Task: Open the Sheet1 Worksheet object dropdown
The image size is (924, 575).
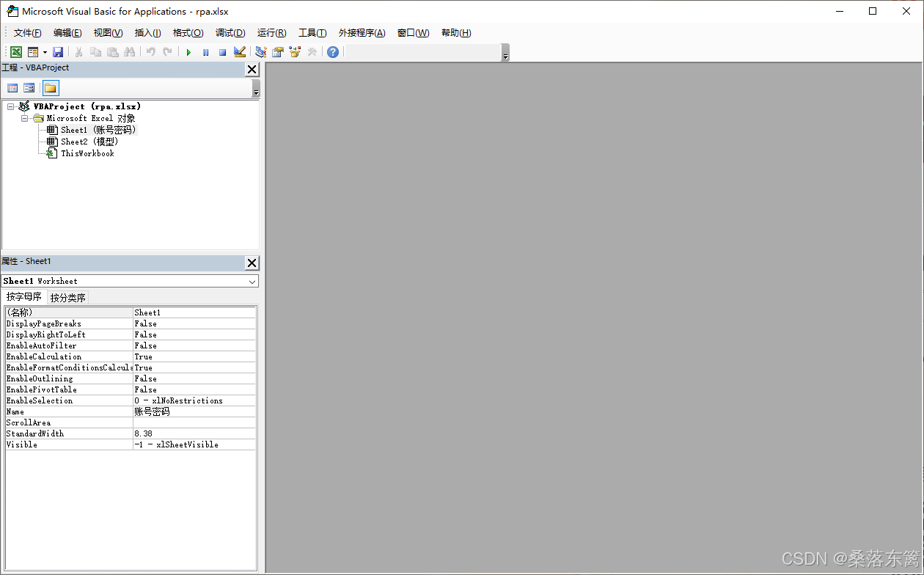Action: click(x=252, y=282)
